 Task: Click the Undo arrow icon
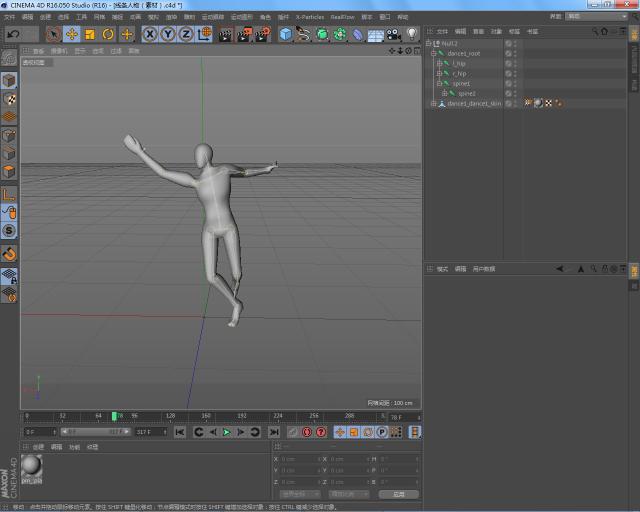coord(13,34)
